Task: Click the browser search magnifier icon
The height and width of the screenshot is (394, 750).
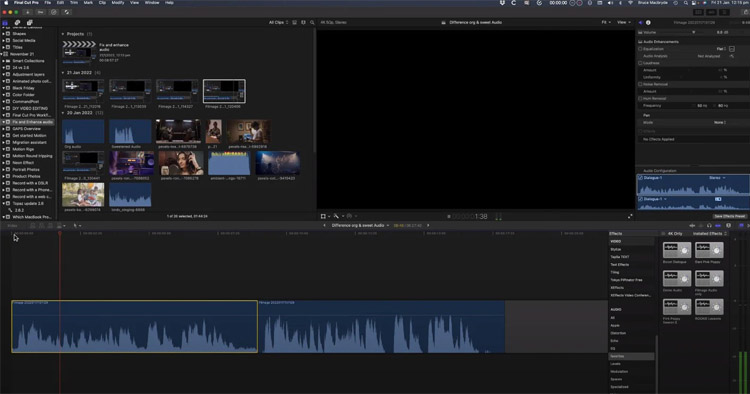Action: pyautogui.click(x=312, y=22)
